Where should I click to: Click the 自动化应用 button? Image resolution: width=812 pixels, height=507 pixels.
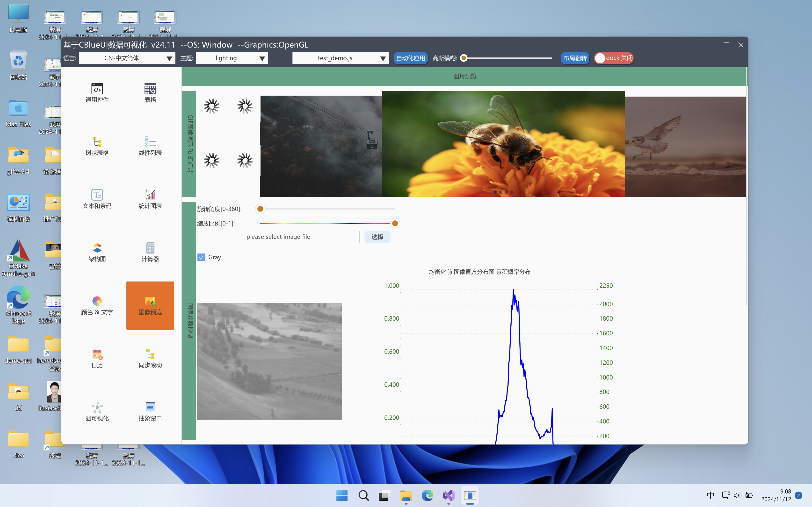(410, 58)
